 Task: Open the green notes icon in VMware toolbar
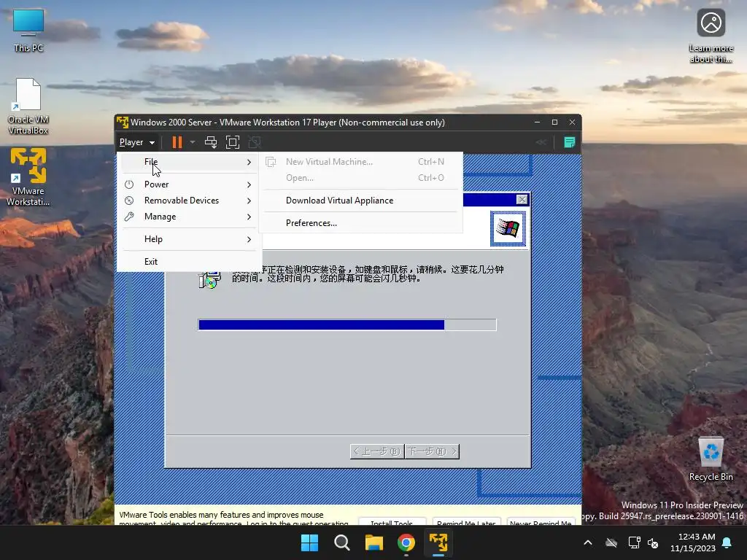(569, 142)
